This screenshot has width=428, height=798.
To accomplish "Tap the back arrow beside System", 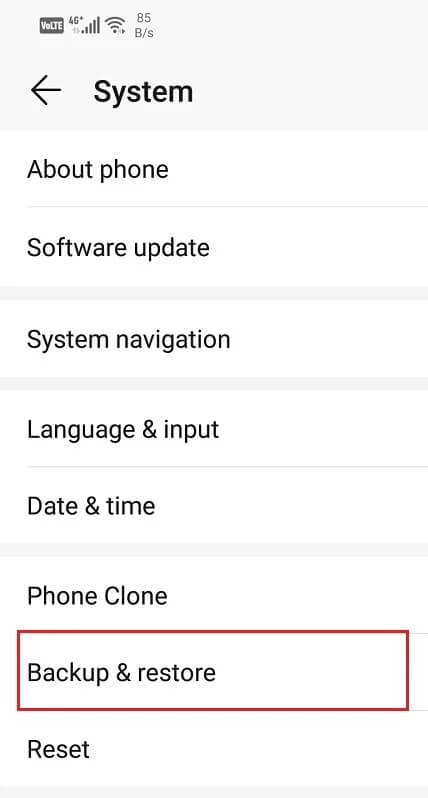I will click(x=46, y=91).
